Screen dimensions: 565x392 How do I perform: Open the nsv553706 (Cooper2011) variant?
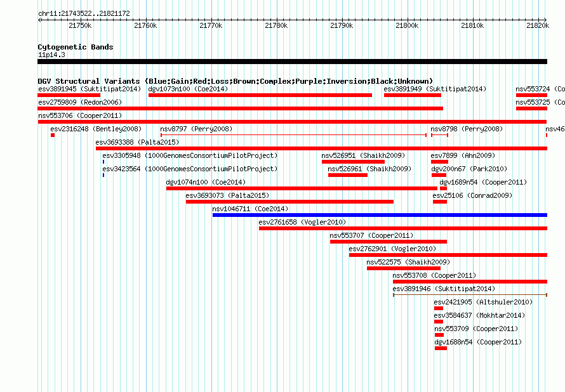pyautogui.click(x=292, y=122)
